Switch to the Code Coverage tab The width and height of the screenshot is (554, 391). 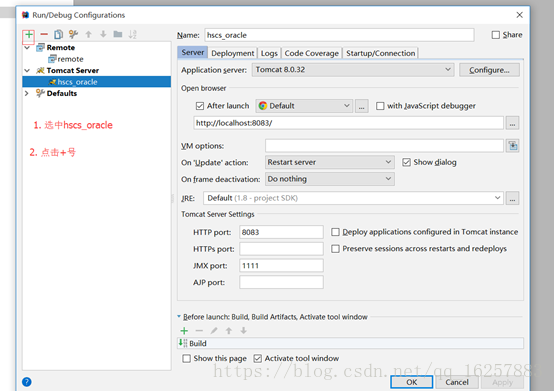click(x=312, y=53)
